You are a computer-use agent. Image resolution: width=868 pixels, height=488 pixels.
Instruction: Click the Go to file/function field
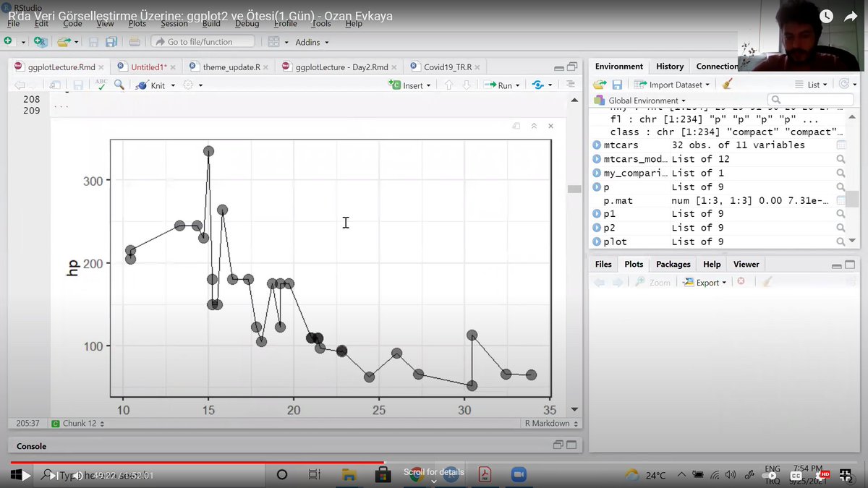pyautogui.click(x=203, y=42)
